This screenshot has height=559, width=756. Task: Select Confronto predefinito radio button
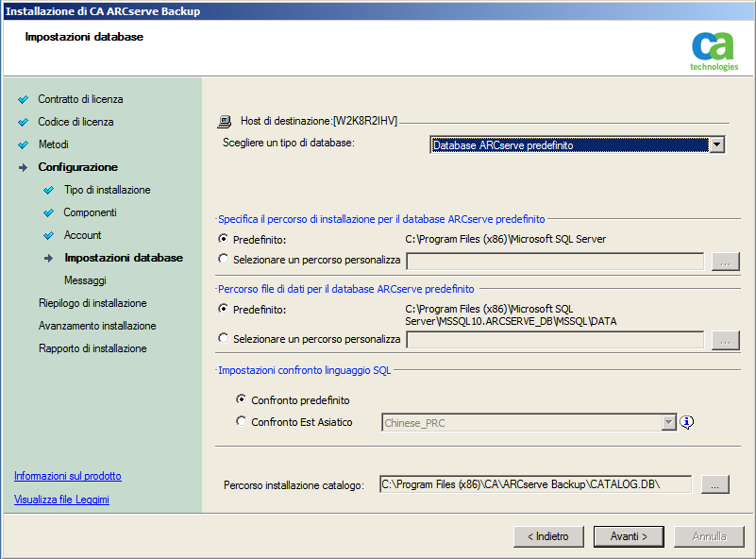point(242,400)
